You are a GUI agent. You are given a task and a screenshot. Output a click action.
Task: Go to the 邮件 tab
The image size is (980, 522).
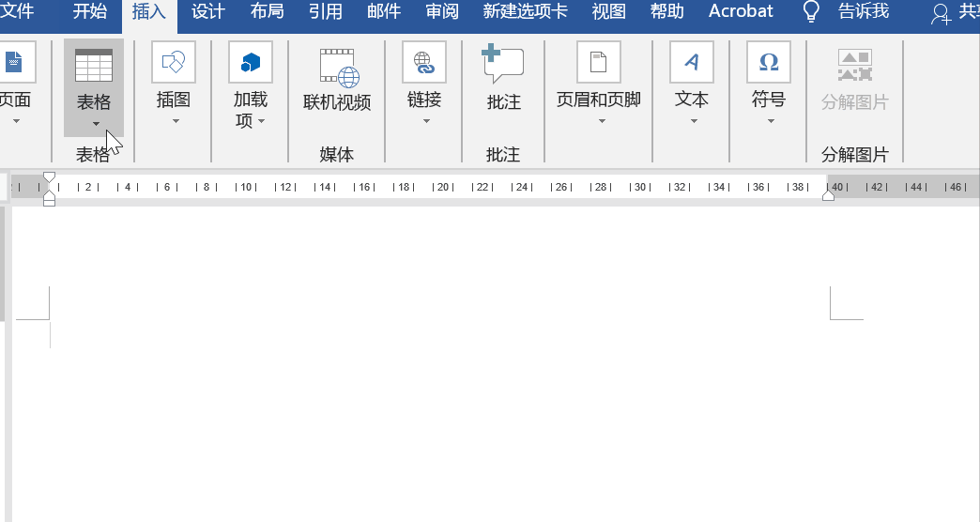384,11
